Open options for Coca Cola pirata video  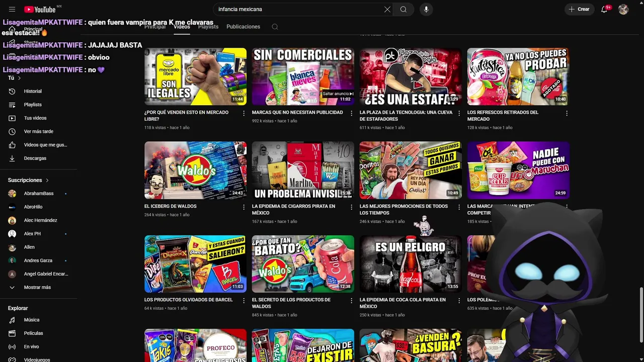[x=459, y=300]
